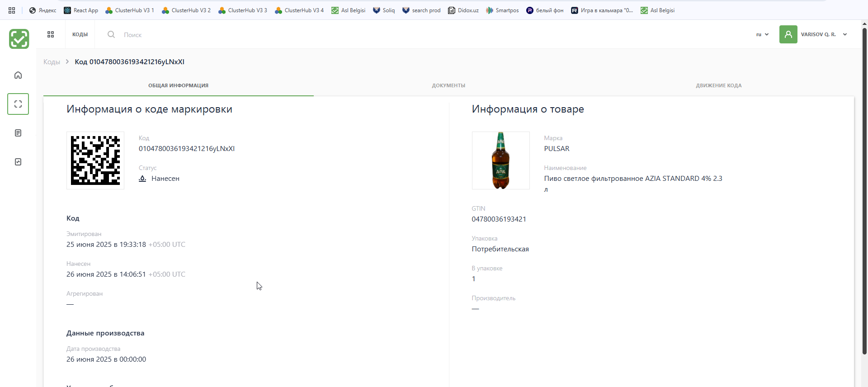Focus the Поиск search field
The image size is (868, 387).
[x=133, y=35]
